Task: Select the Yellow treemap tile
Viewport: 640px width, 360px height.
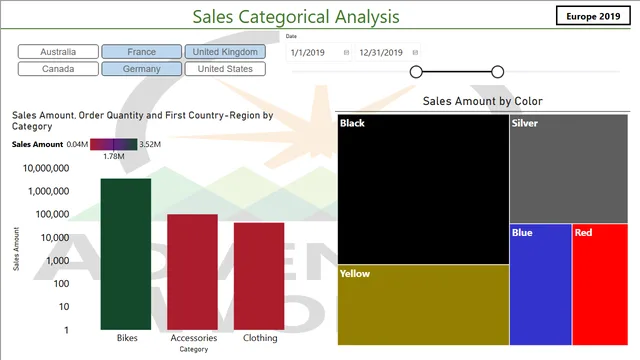Action: tap(423, 305)
